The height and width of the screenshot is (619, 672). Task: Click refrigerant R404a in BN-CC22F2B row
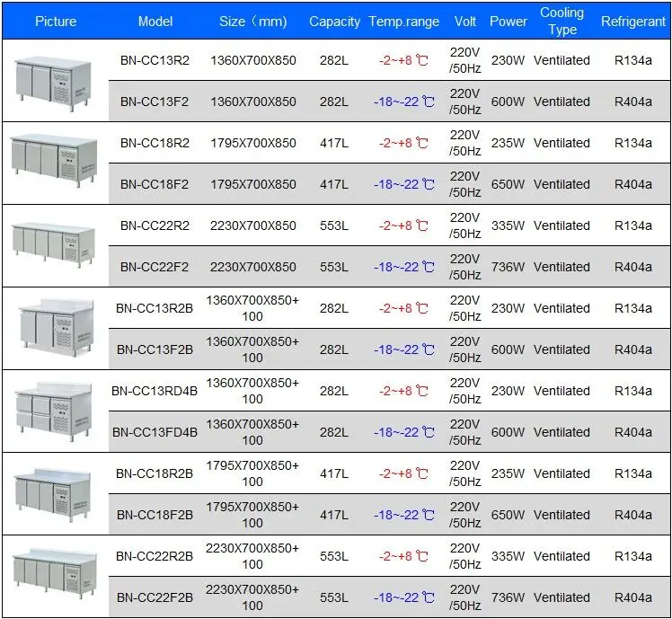tap(633, 597)
